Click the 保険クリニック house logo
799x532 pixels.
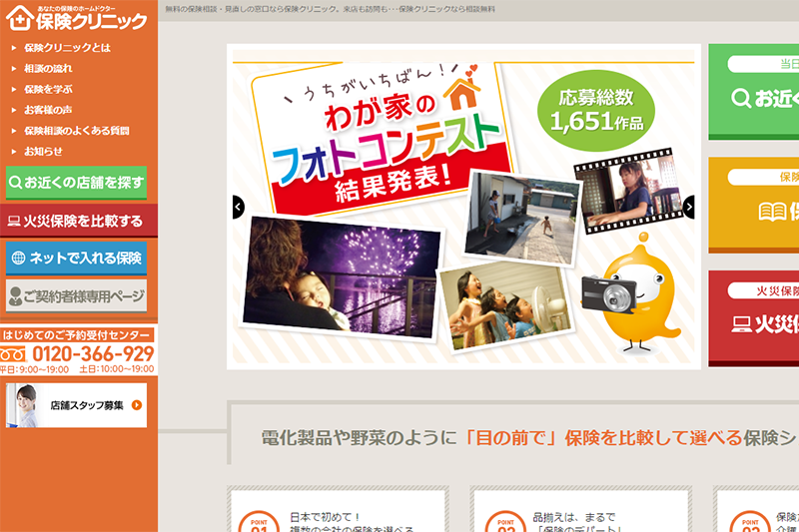click(x=77, y=18)
